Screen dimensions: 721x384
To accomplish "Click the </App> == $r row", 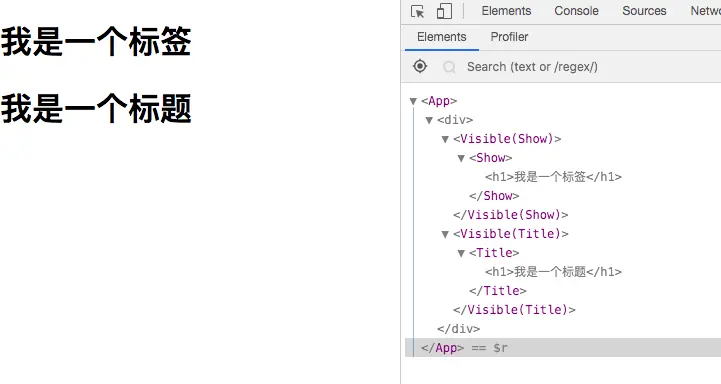I will coord(563,348).
